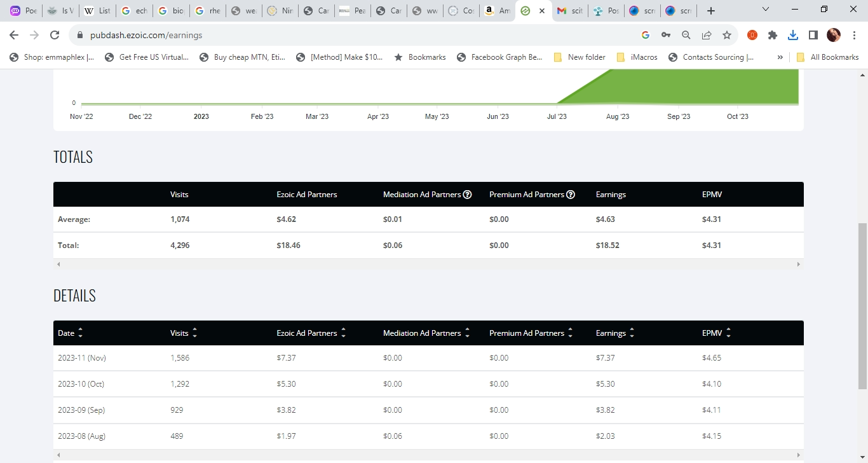Open 'Shop: emmaphlex' bookmark
Screen dimensions: 868x463
tap(52, 57)
